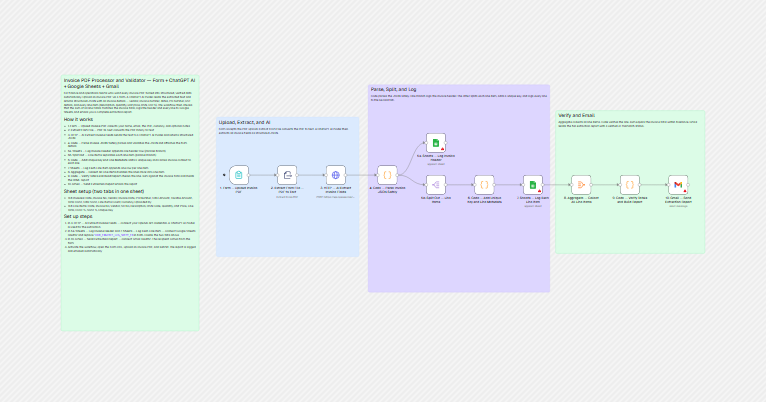The width and height of the screenshot is (766, 402).
Task: Open the Gmail send report node
Action: pyautogui.click(x=678, y=185)
